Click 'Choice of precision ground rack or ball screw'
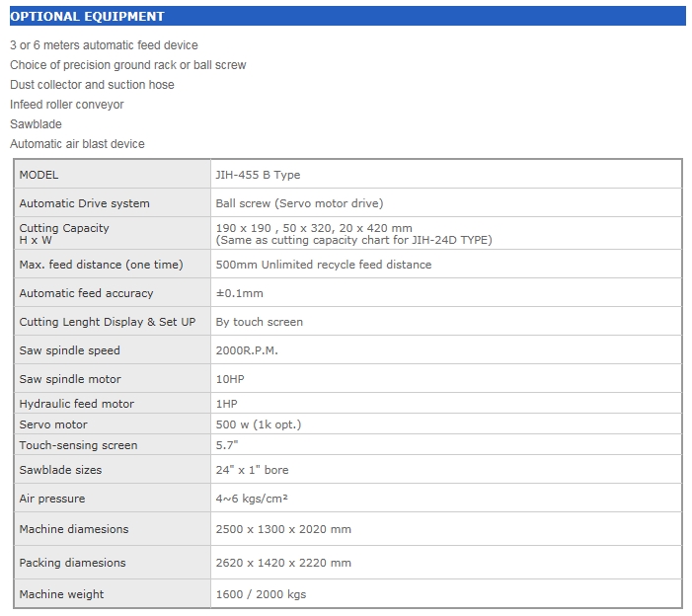The width and height of the screenshot is (692, 616). [x=127, y=65]
